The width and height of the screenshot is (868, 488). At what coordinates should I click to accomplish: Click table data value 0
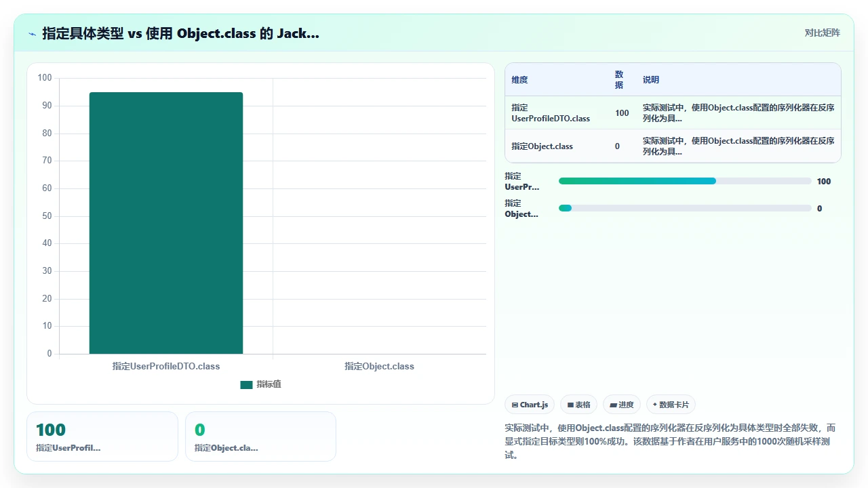[617, 146]
